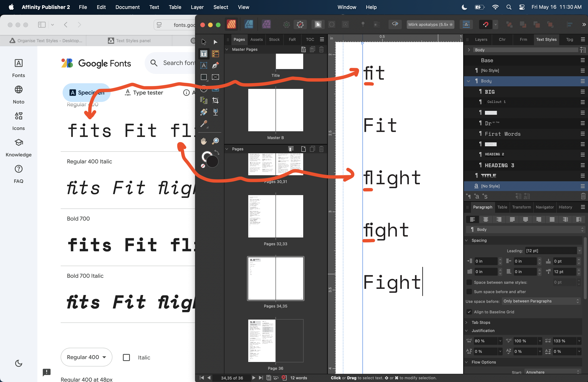Collapse the Pages section
This screenshot has height=382, width=588.
[x=227, y=149]
